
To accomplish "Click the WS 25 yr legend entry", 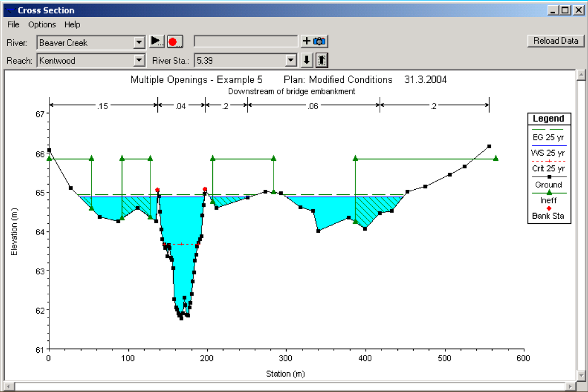I will (548, 153).
